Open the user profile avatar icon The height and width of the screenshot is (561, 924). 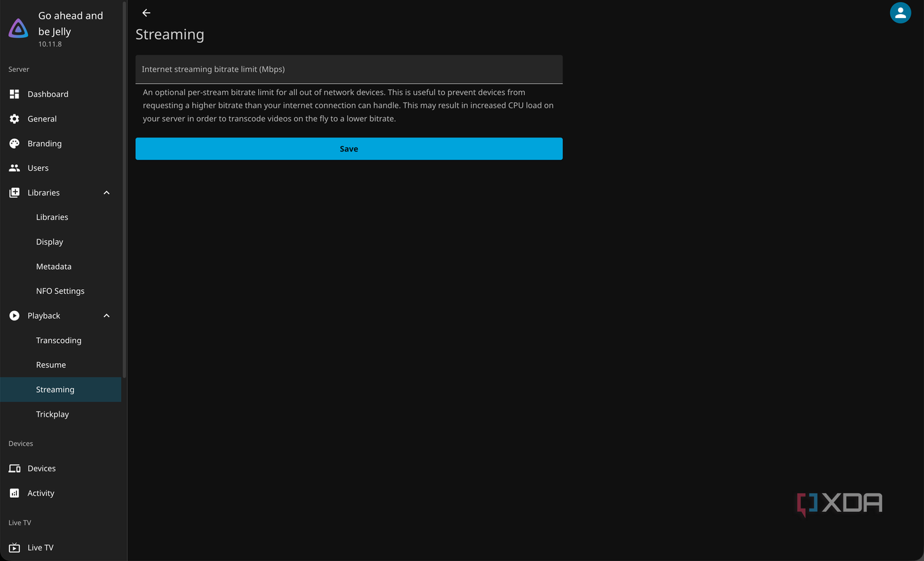[x=900, y=13]
